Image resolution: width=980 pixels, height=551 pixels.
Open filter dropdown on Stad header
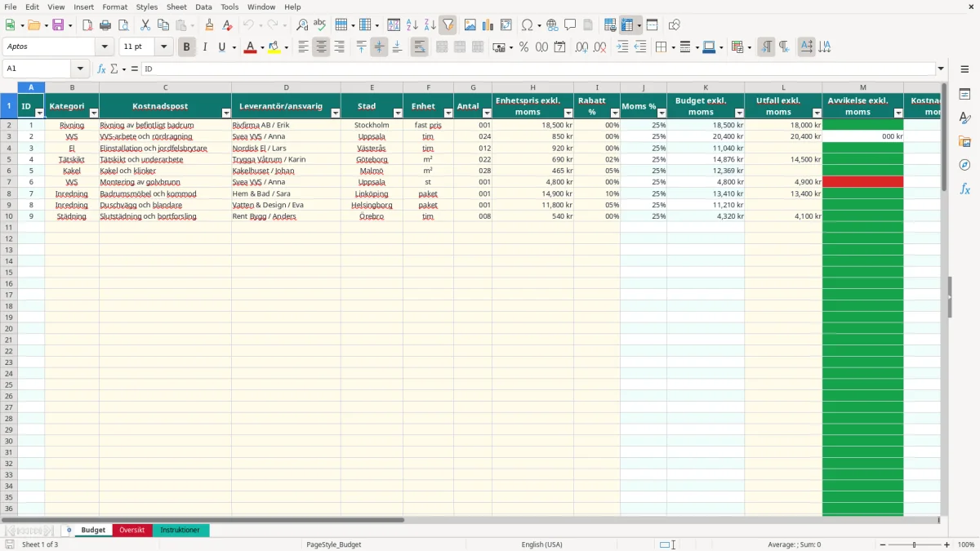tap(397, 113)
